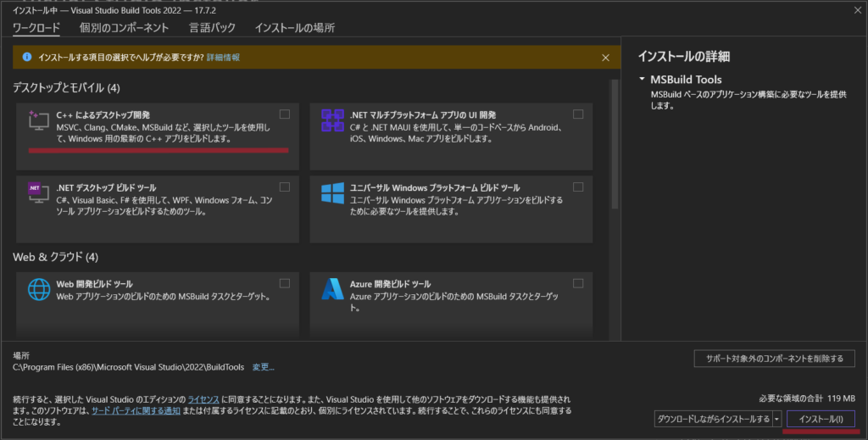Click the デスクトップとモバイル (4) heading

(66, 87)
